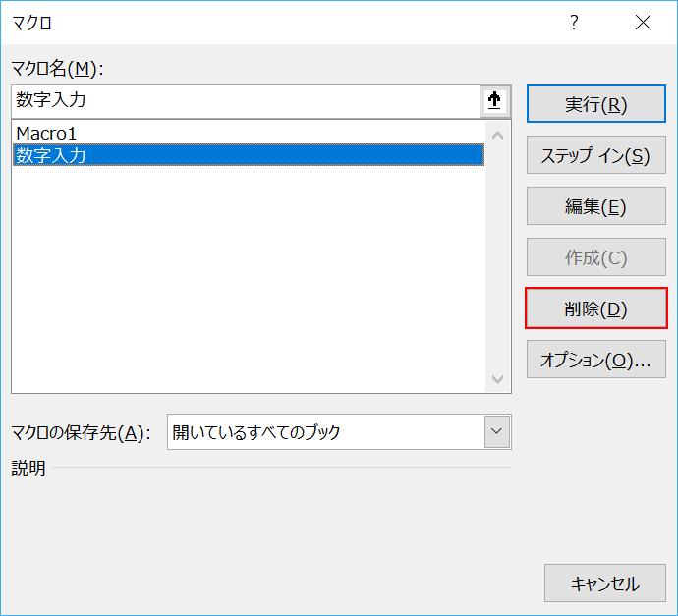Screen dimensions: 678x616
Task: Click the マクロ名 text input field
Action: click(246, 101)
